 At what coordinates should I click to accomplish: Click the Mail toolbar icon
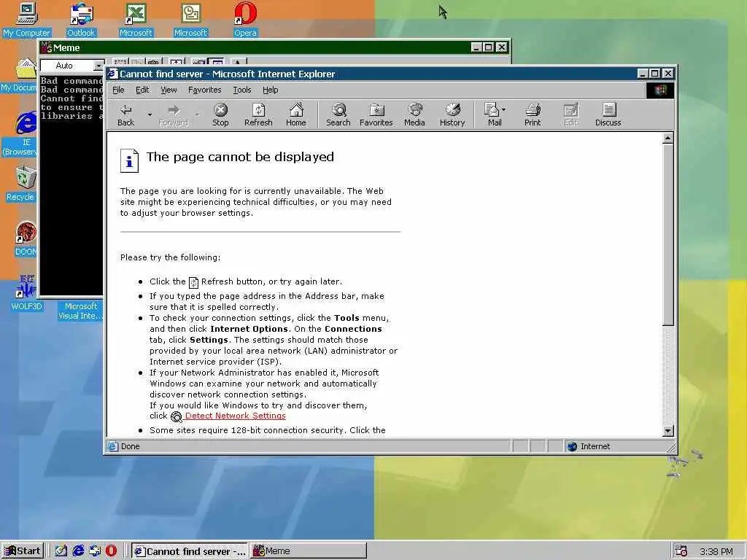click(492, 114)
